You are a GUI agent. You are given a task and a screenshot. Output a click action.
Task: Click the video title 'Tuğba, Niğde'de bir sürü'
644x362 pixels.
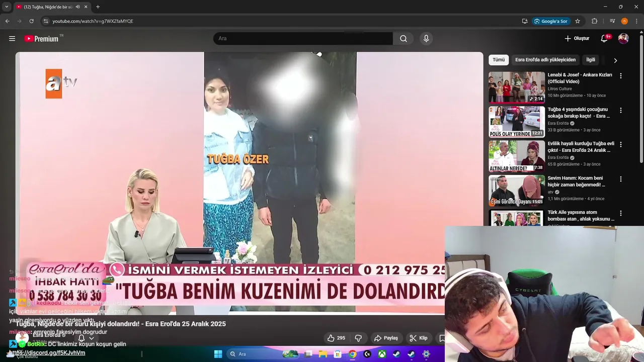point(121,324)
